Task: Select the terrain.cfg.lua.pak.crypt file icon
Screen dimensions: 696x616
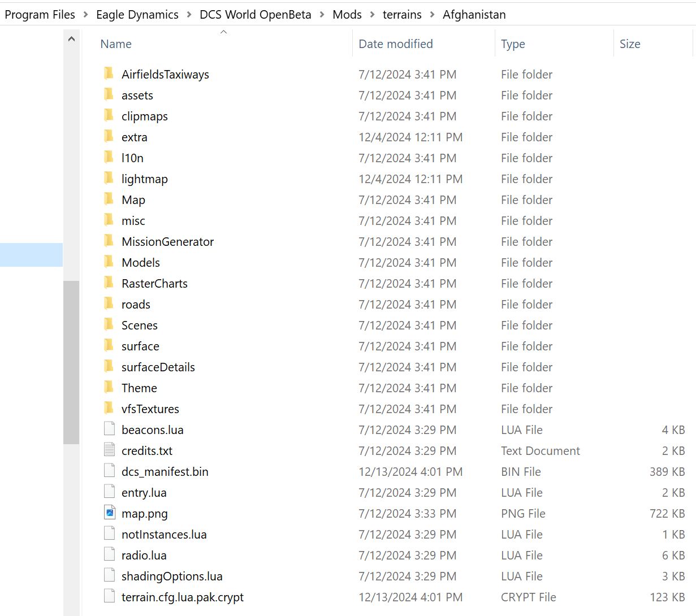Action: (x=110, y=596)
